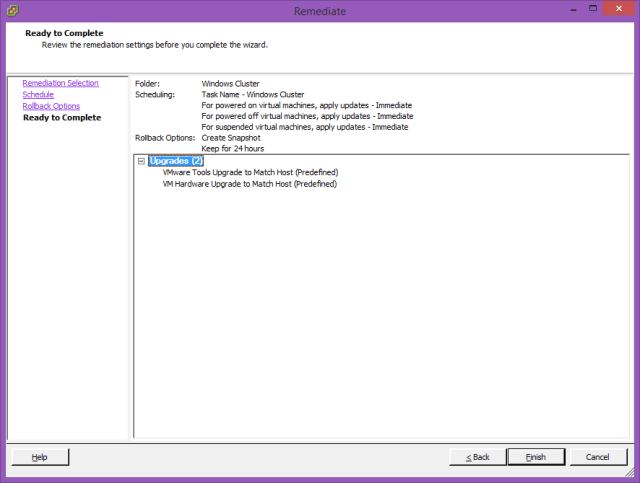
Task: Click the Folder: label
Action: tap(147, 84)
